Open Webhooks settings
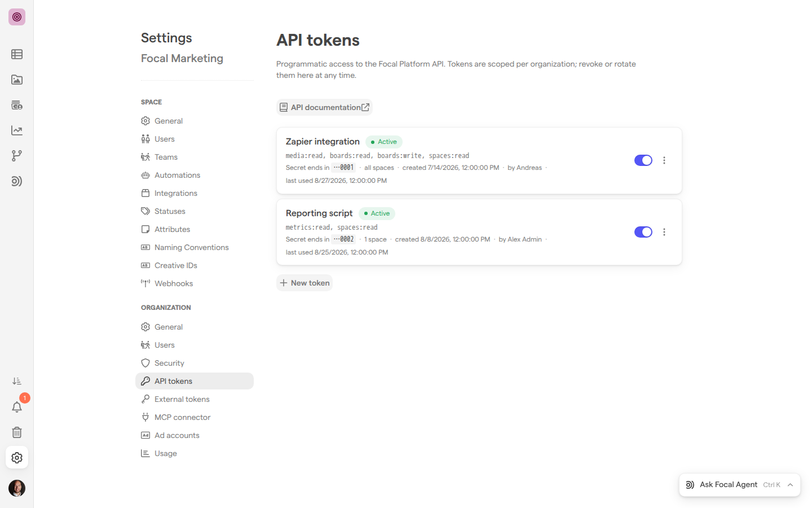This screenshot has width=812, height=508. coord(195,283)
